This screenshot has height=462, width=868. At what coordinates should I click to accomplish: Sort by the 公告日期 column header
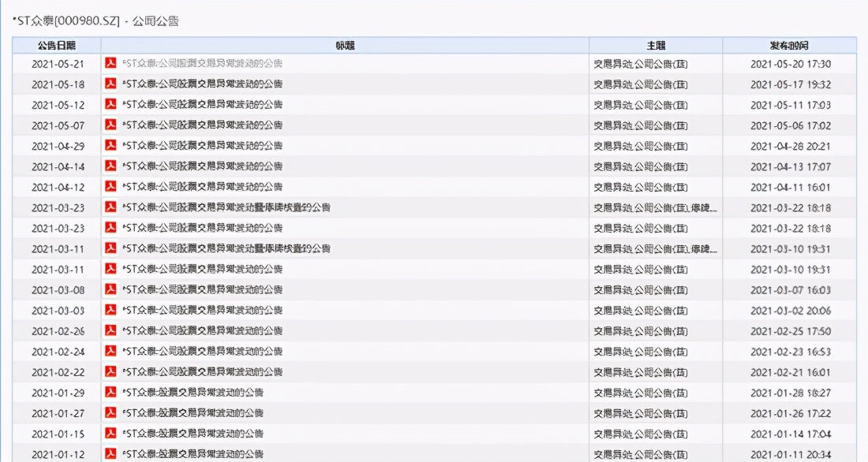tap(56, 46)
